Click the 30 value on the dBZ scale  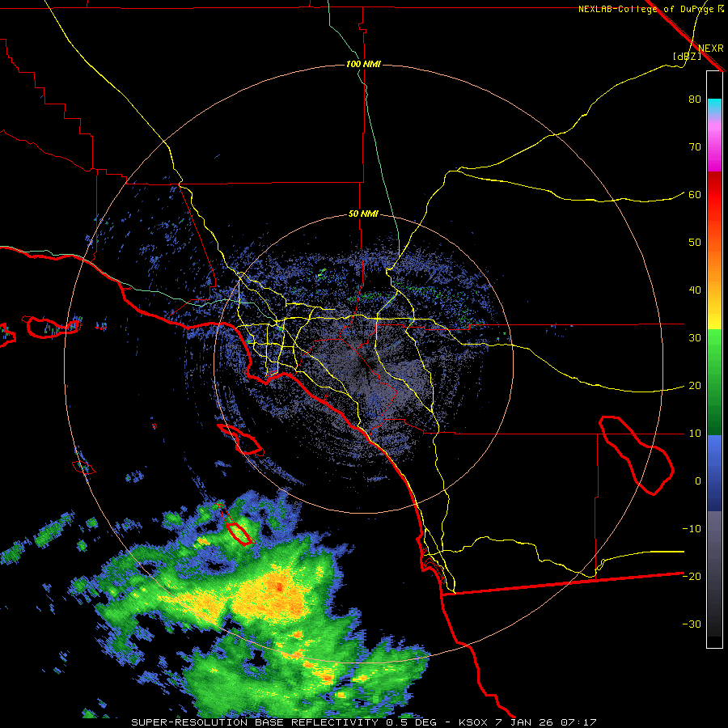click(x=695, y=338)
